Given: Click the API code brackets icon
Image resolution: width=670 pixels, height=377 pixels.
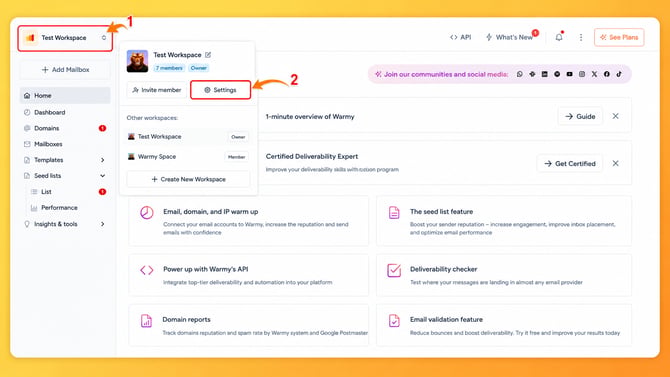Looking at the screenshot, I should (x=147, y=270).
